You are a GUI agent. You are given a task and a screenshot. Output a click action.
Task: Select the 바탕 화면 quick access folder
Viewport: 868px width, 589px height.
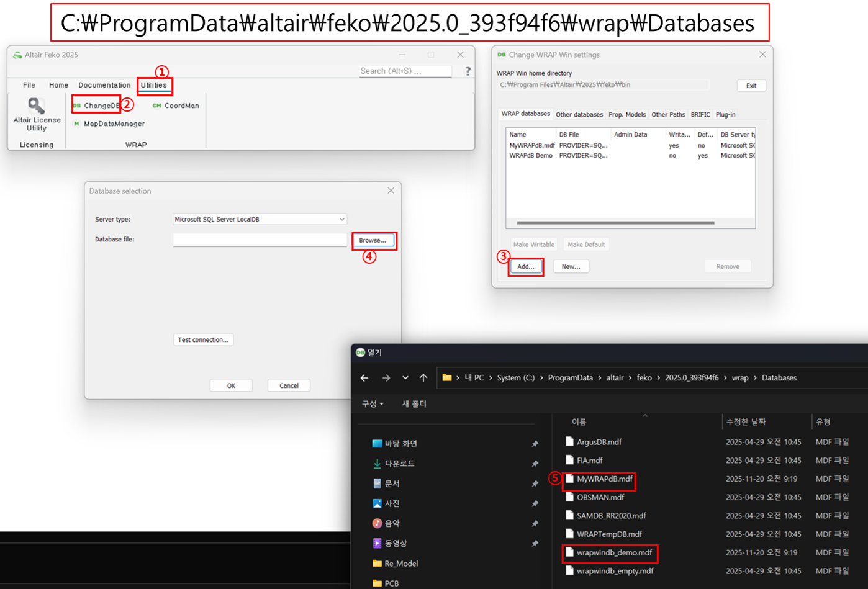coord(395,444)
